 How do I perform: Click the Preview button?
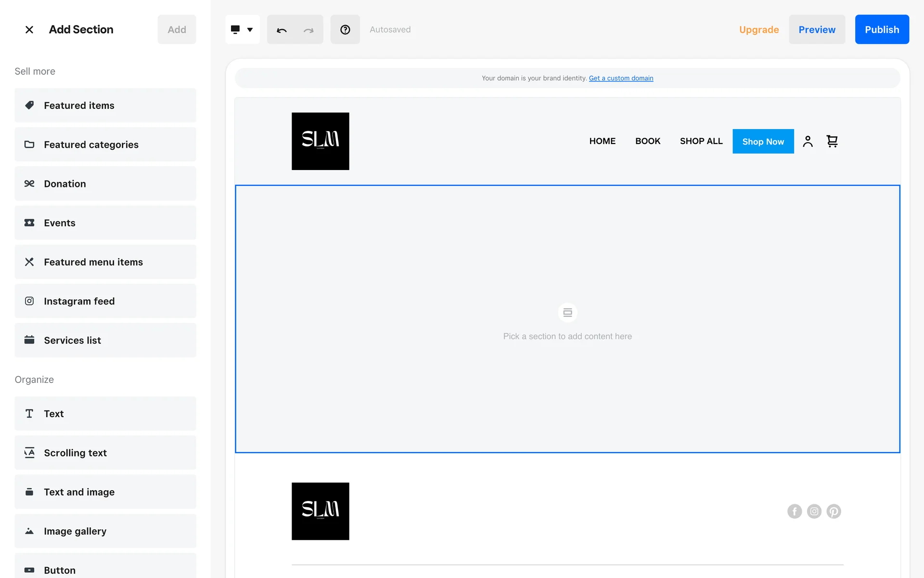pyautogui.click(x=817, y=30)
